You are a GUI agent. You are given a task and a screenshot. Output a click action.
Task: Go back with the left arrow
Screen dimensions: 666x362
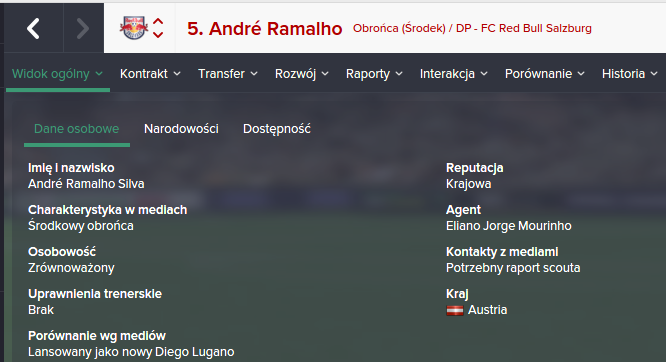(x=34, y=28)
